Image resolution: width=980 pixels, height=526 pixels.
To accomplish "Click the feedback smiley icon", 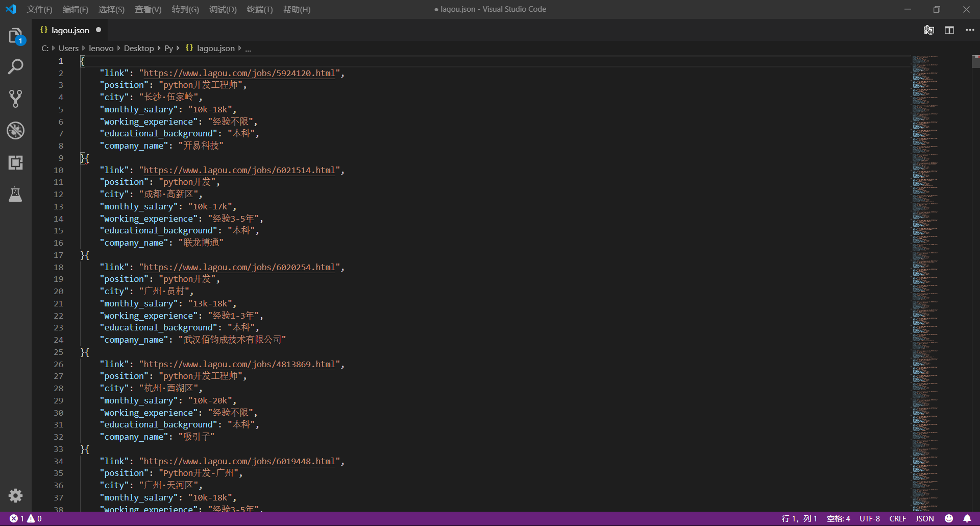I will (x=949, y=518).
